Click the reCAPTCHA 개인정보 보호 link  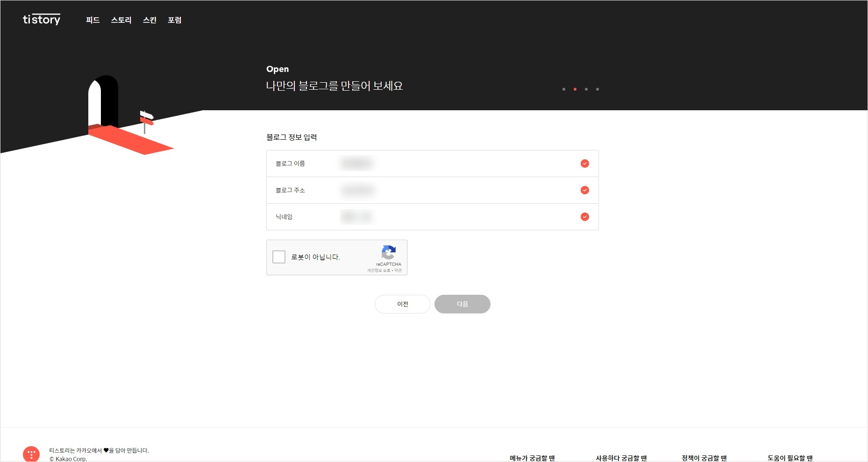point(378,270)
